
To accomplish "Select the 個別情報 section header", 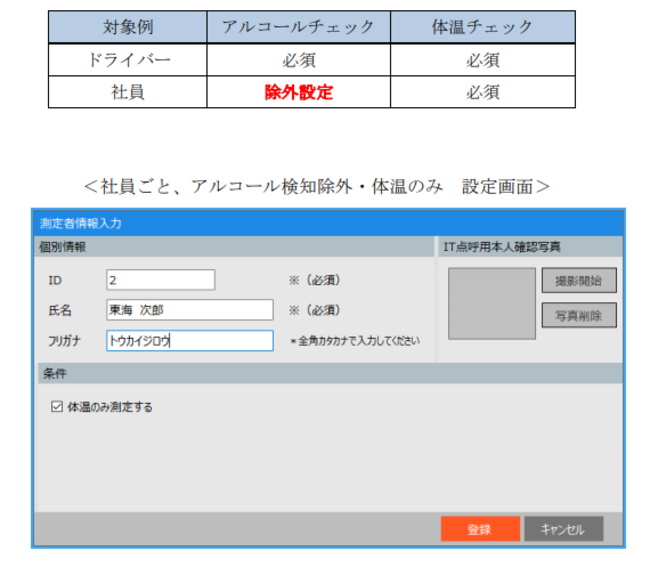I will click(234, 246).
